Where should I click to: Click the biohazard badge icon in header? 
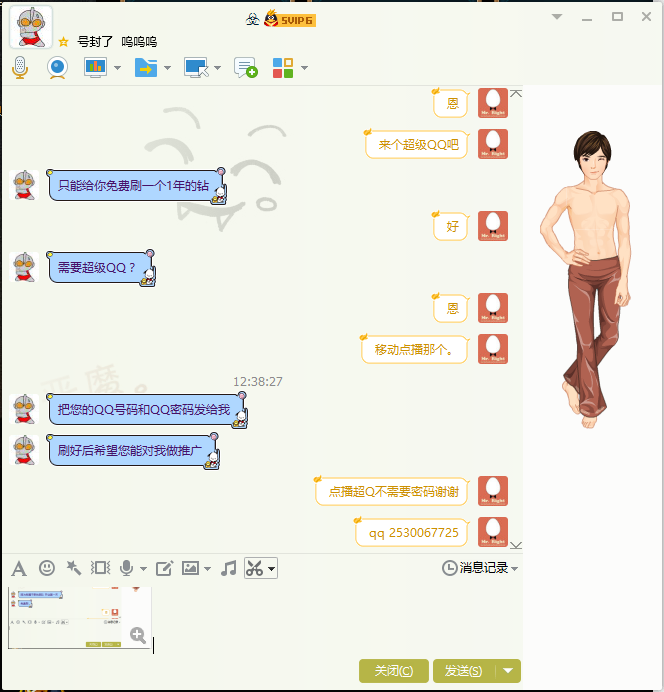pos(252,19)
